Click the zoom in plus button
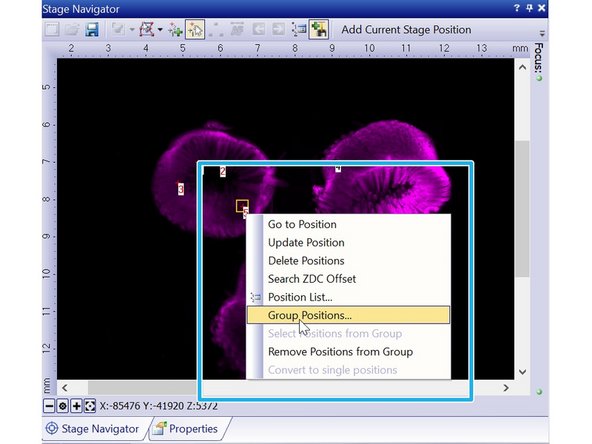The height and width of the screenshot is (444, 592). pyautogui.click(x=76, y=406)
